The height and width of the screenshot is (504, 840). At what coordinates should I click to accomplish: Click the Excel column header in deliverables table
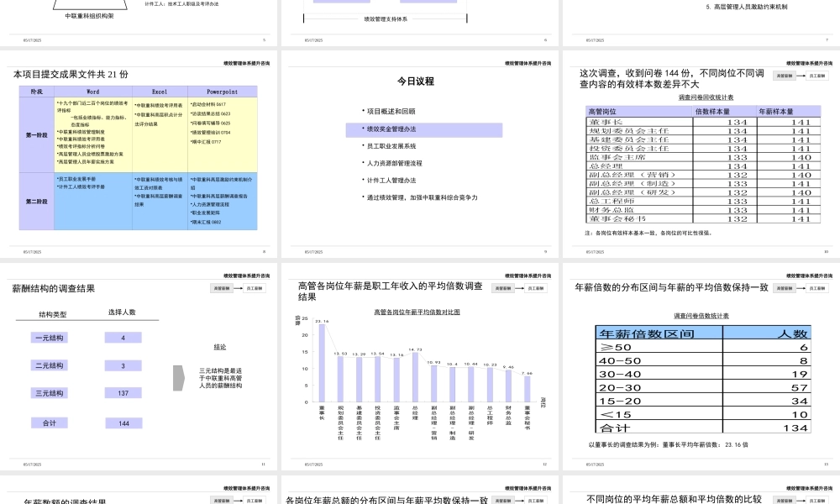point(160,92)
